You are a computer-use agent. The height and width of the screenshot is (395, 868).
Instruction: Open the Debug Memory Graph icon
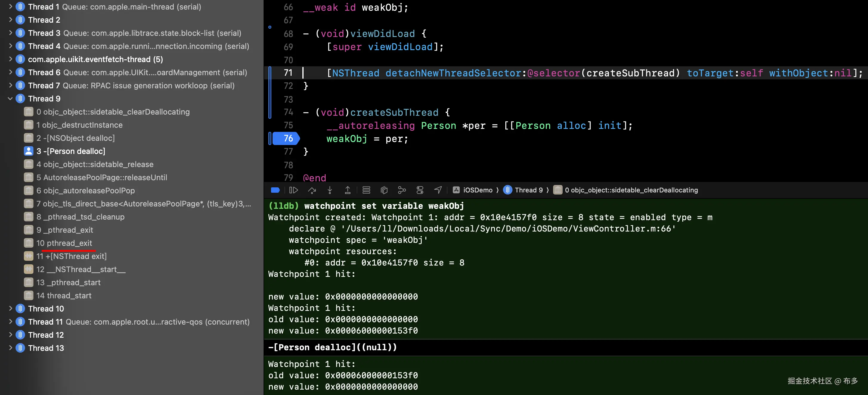402,190
